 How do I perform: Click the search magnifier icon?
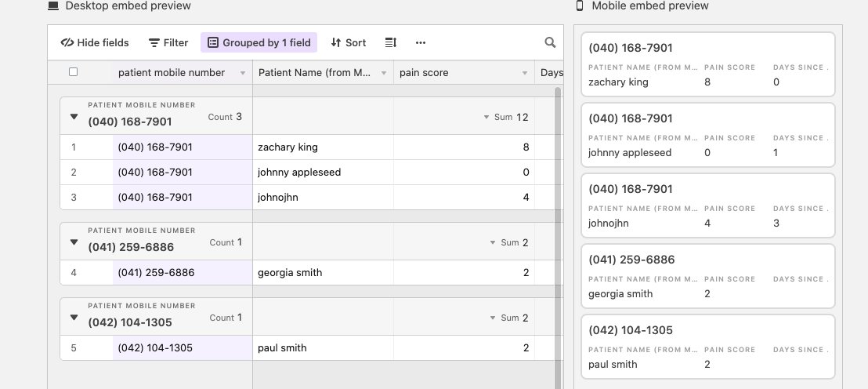(550, 42)
